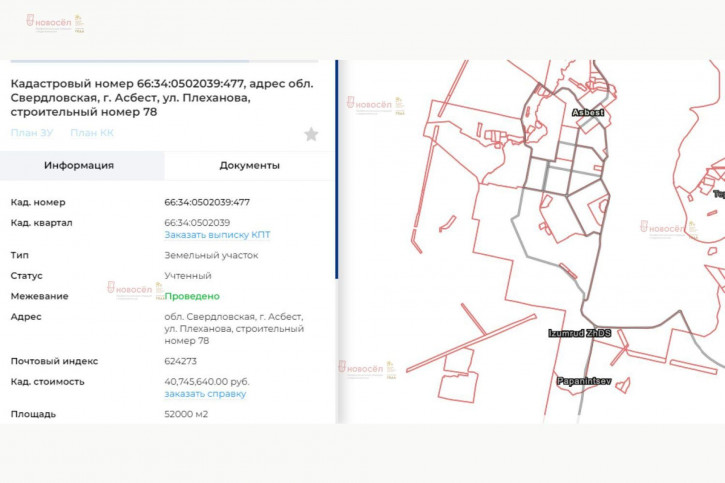Image resolution: width=725 pixels, height=483 pixels.
Task: Add the parcel to favorites with the star icon
Action: (x=311, y=134)
